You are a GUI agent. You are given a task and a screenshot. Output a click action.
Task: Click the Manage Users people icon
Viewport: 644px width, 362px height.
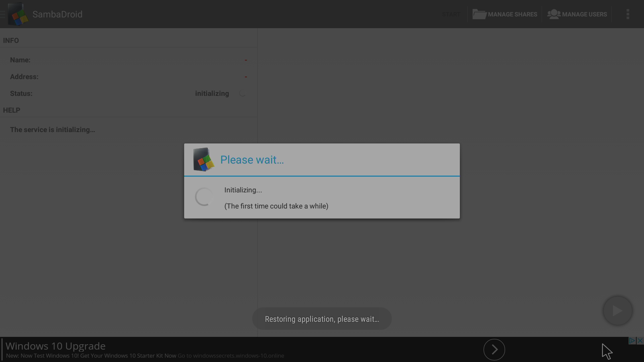[x=554, y=14]
